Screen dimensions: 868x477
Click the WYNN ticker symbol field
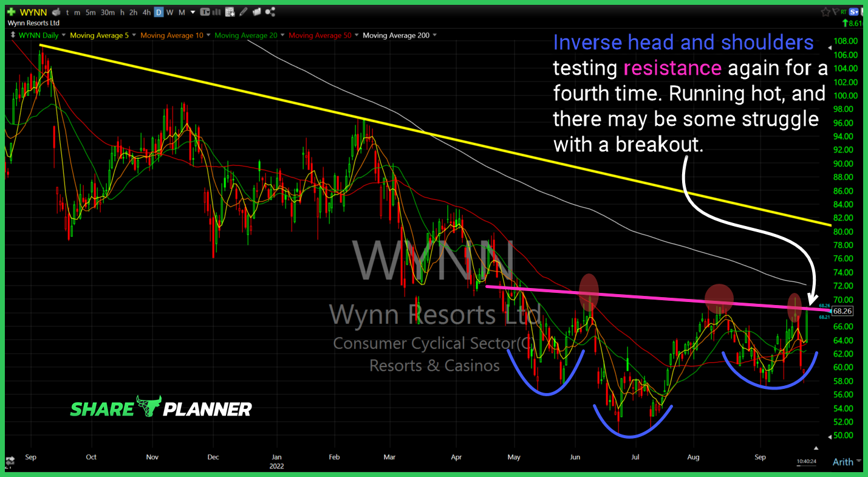[33, 12]
